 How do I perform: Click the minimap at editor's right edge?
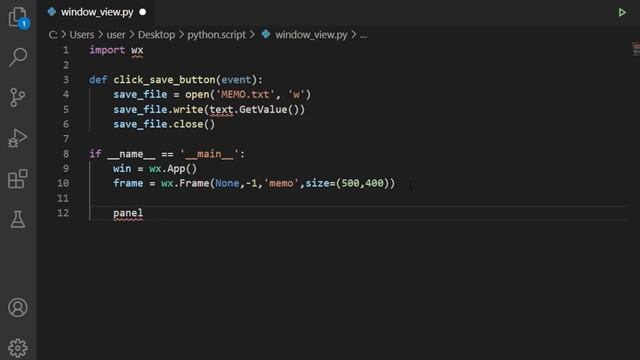click(x=636, y=49)
